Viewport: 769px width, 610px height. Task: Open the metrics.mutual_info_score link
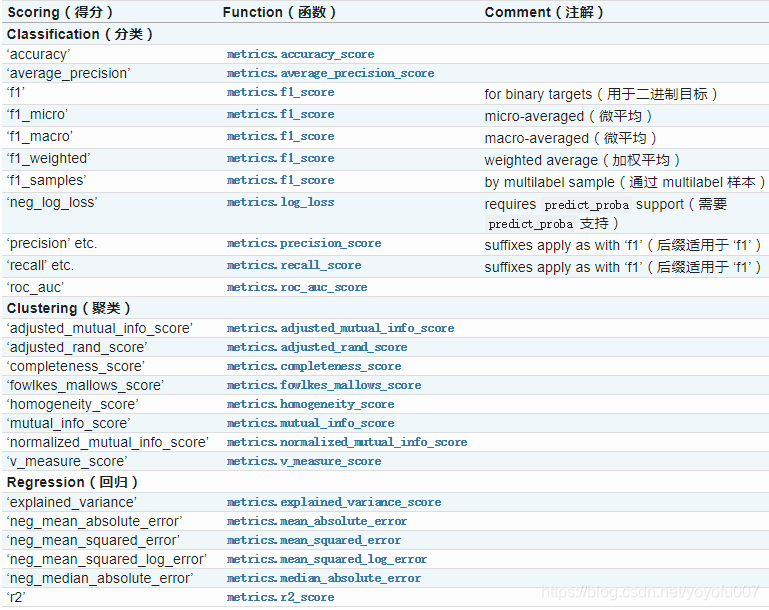tap(310, 423)
